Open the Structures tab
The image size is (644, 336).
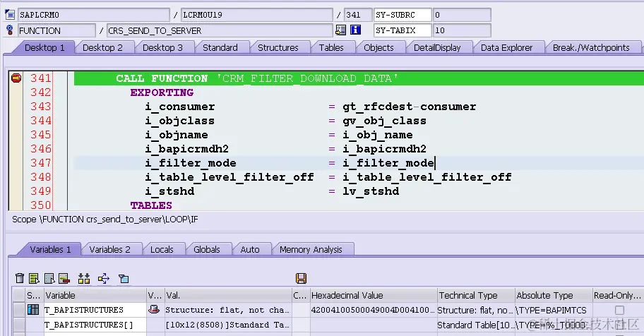tap(278, 48)
